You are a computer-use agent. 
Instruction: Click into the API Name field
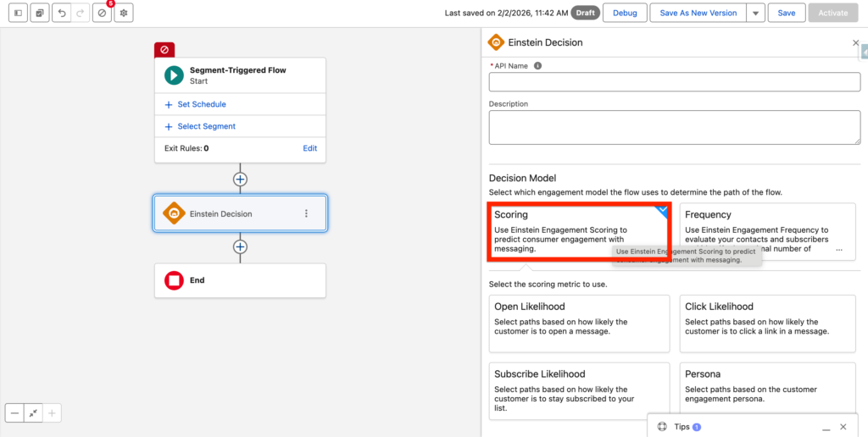674,82
